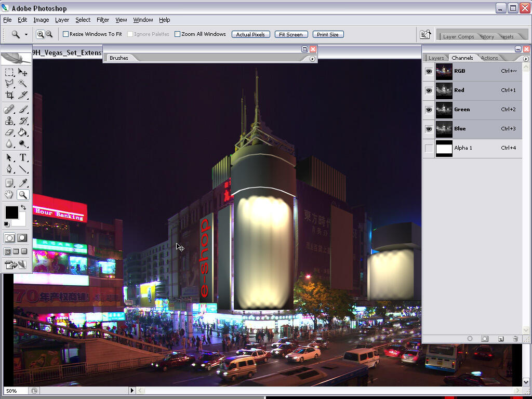Open the Zoom tool preset picker dropdown
The image size is (532, 399).
26,35
